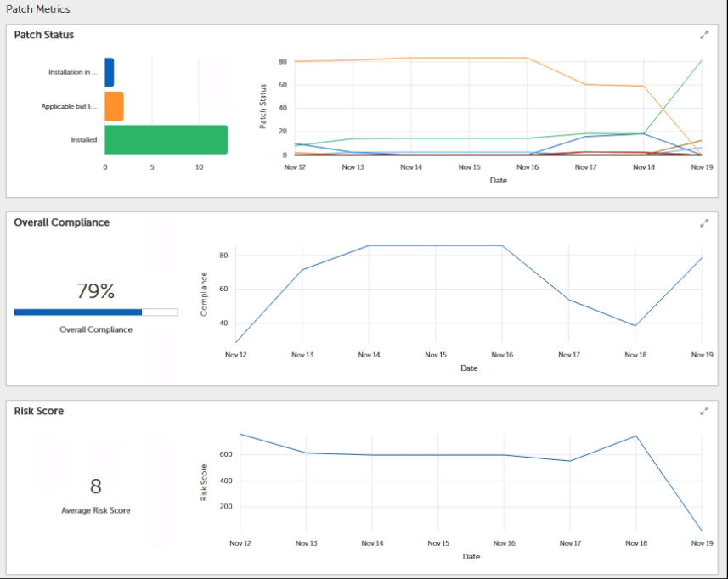Select the orange 'Applicable but' bar
This screenshot has height=579, width=728.
point(114,106)
